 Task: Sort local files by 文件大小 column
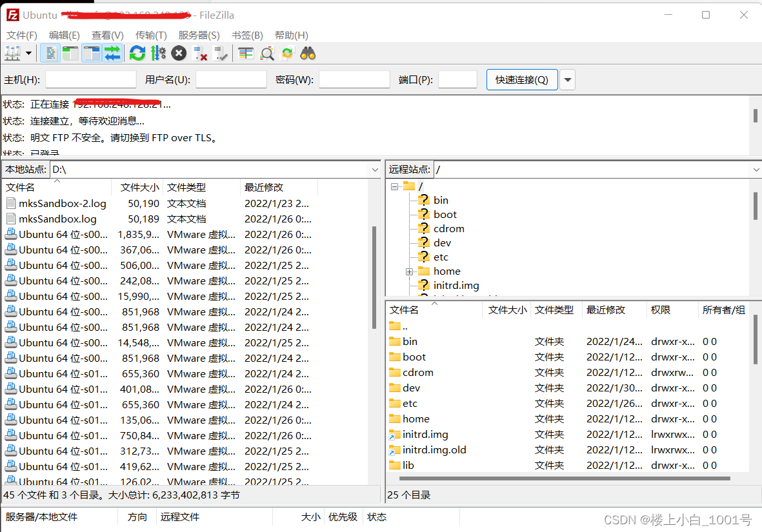point(137,188)
